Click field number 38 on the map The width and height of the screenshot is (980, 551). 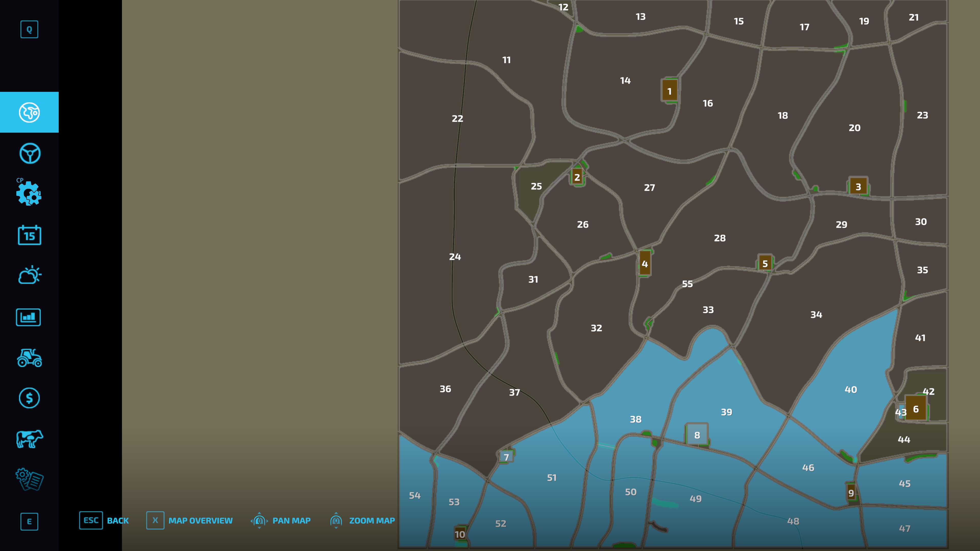pyautogui.click(x=635, y=419)
